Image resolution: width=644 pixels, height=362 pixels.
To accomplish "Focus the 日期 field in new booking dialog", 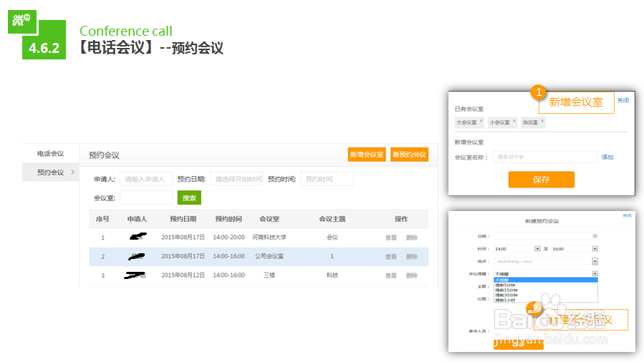I will pyautogui.click(x=545, y=236).
